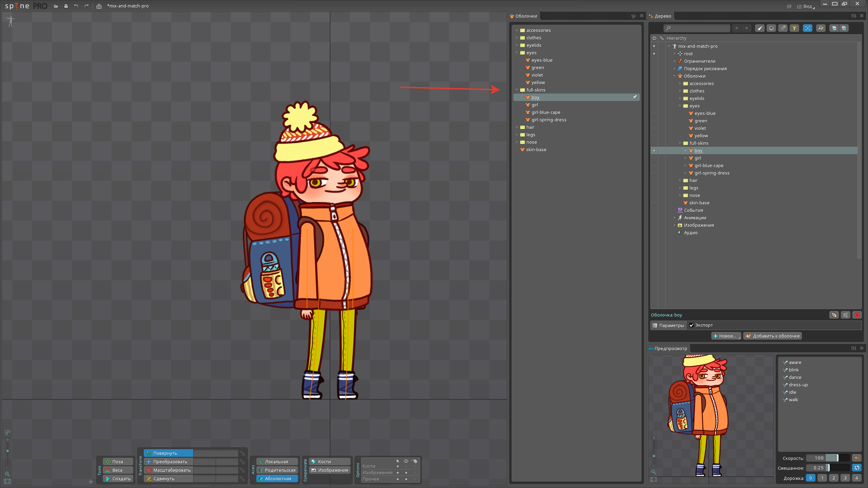868x488 pixels.
Task: Adjust the Скорость speed slider
Action: pyautogui.click(x=837, y=458)
